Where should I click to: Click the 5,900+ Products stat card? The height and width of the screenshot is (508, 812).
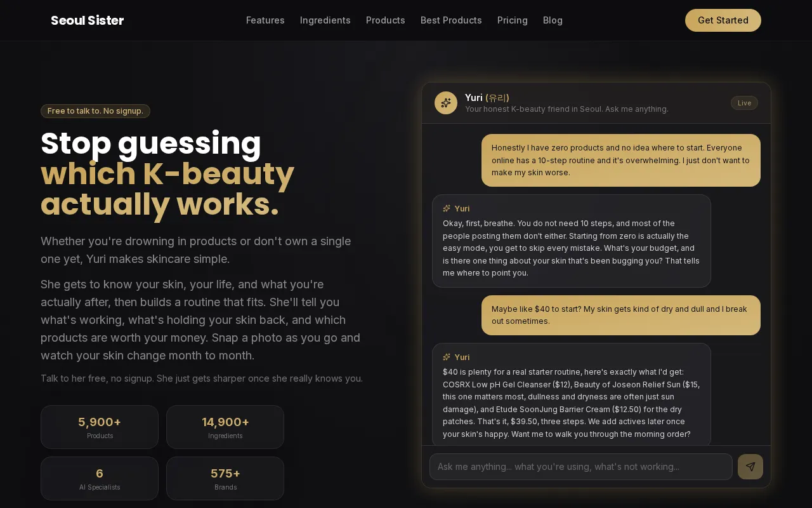[x=100, y=427]
